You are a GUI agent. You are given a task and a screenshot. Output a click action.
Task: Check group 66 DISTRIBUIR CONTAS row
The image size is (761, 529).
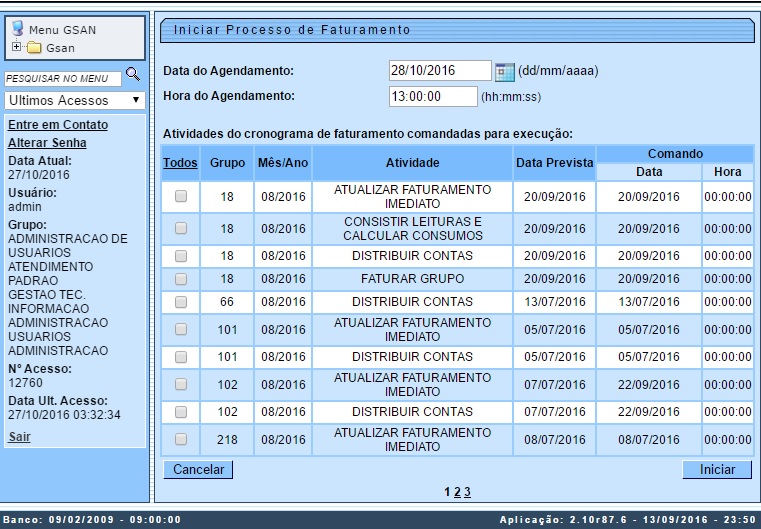(181, 302)
